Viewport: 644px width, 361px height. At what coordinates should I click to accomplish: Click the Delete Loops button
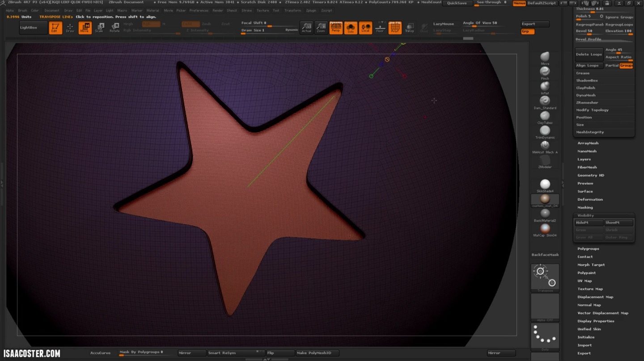point(589,54)
